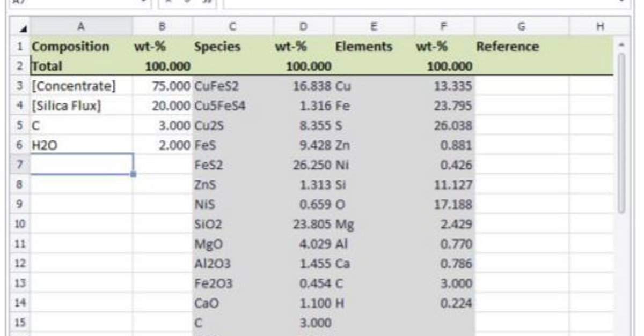This screenshot has width=644, height=336.
Task: Click the "Composition" header cell
Action: 82,47
